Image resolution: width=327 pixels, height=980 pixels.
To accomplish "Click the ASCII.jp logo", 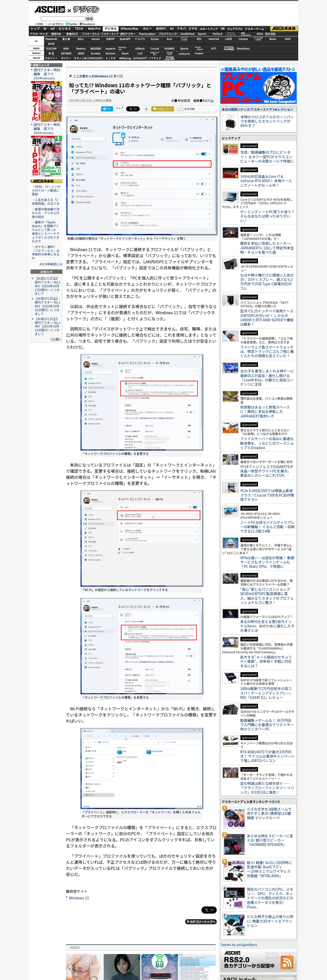I will [50, 9].
